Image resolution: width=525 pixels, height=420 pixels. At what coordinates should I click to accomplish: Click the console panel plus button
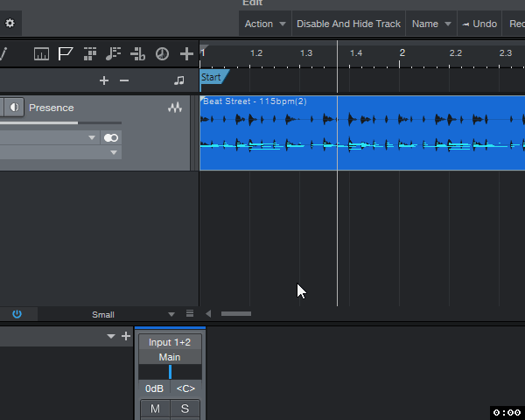pyautogui.click(x=126, y=336)
